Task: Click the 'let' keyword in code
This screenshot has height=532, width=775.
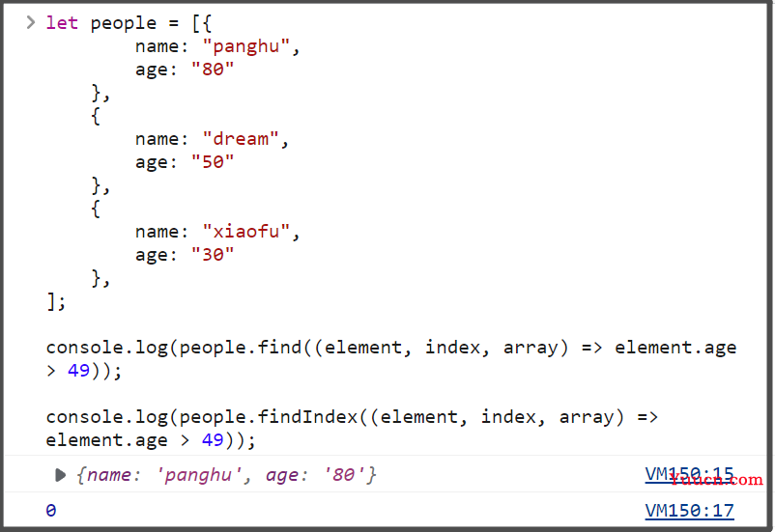Action: (62, 23)
